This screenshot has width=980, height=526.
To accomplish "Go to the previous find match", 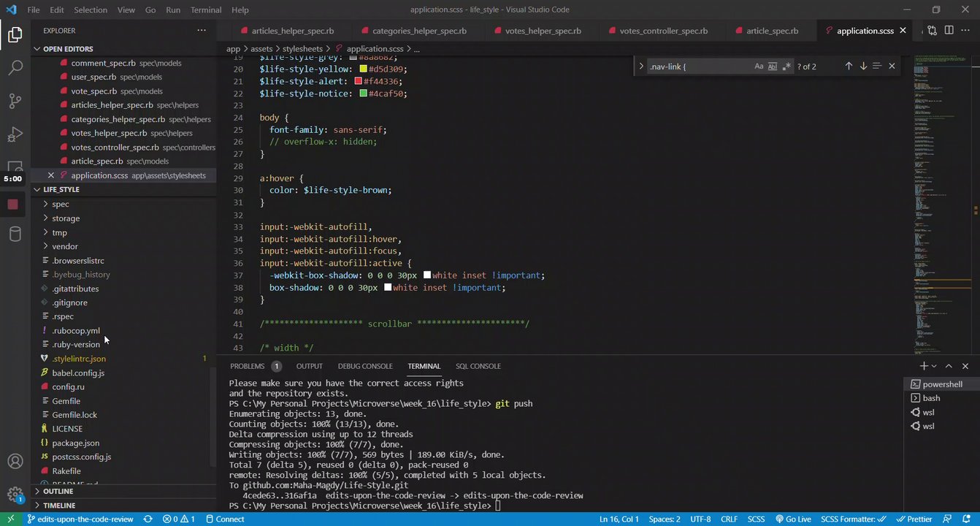I will [x=849, y=66].
